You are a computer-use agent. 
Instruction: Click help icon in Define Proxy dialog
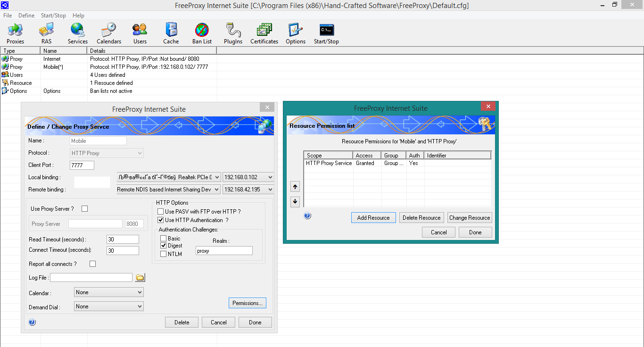click(32, 322)
